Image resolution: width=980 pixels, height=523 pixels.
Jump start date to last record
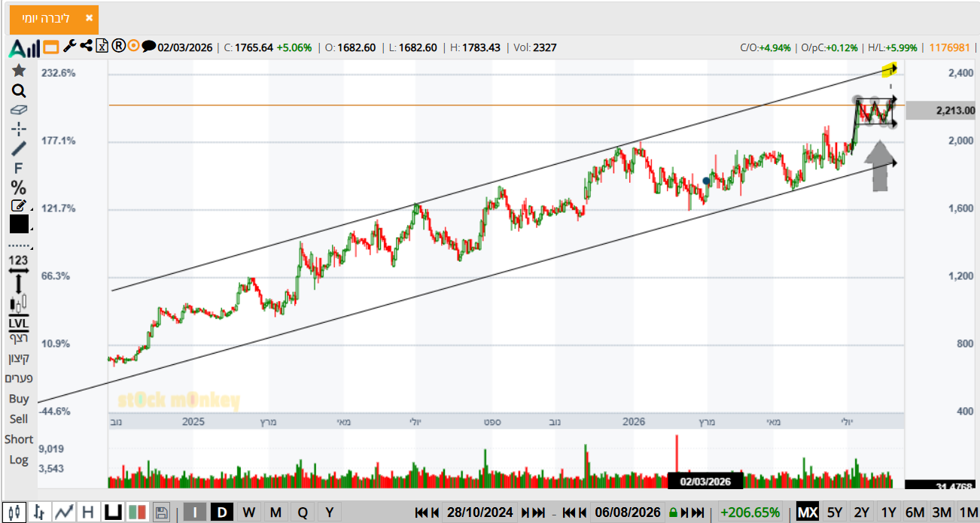pyautogui.click(x=538, y=512)
